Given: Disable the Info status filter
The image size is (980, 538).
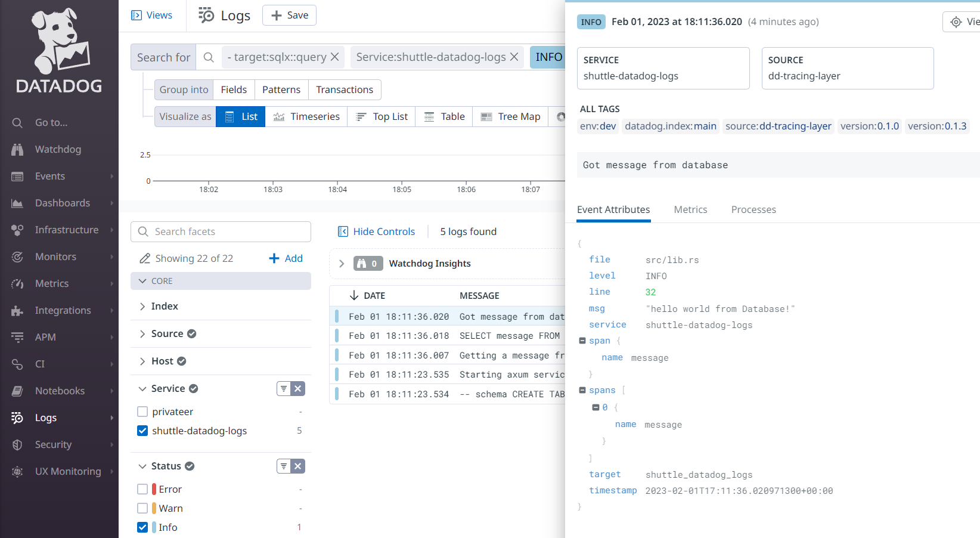Looking at the screenshot, I should click(x=142, y=527).
